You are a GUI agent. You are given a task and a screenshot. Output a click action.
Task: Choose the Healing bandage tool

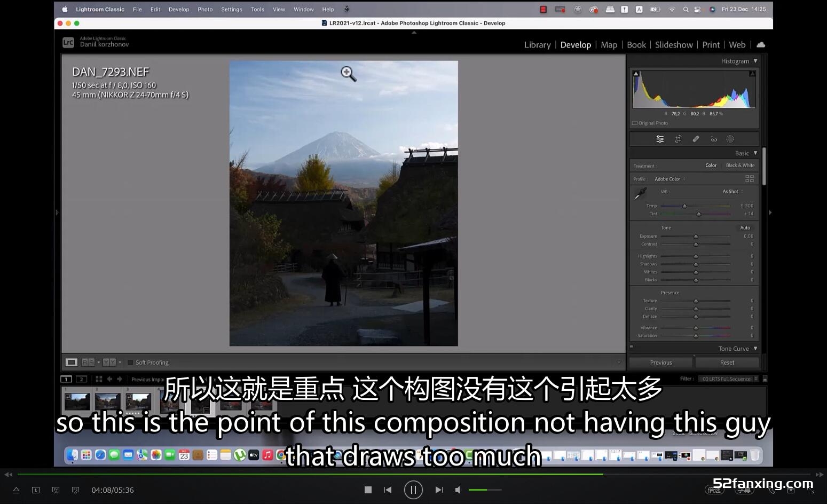coord(696,139)
